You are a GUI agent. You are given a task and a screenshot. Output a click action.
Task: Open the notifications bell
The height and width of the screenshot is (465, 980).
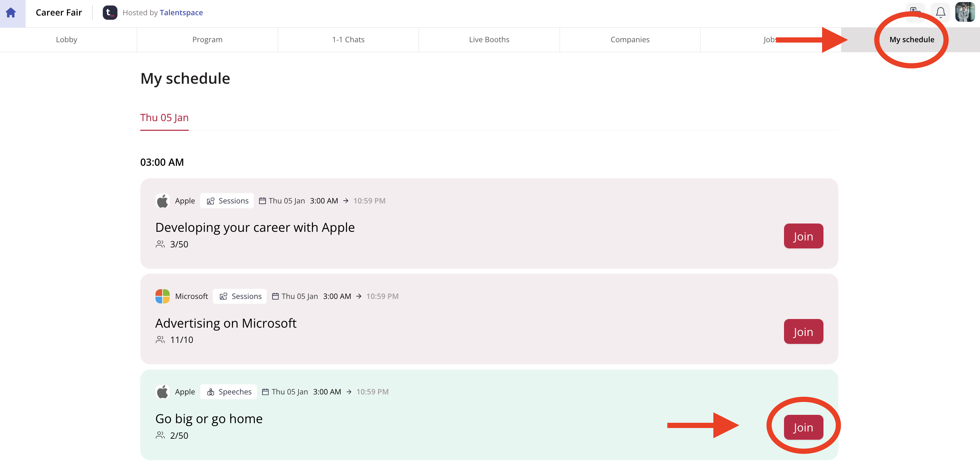[x=941, y=12]
